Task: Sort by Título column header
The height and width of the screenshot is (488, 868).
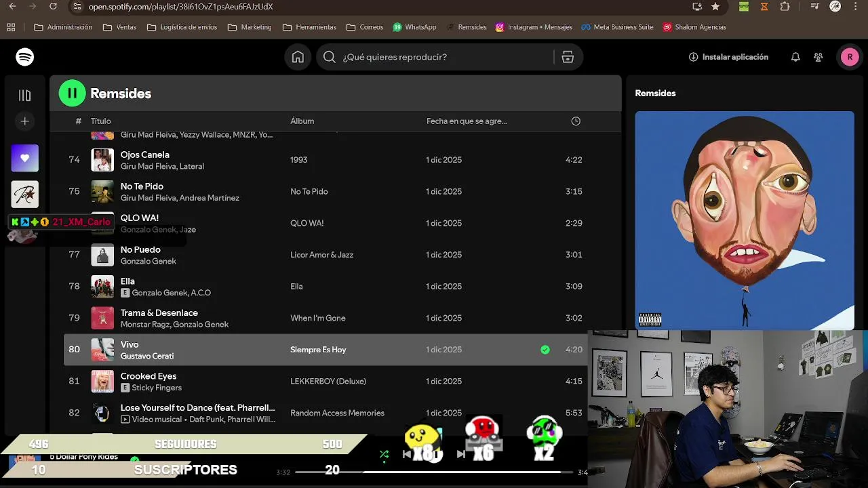Action: [x=101, y=121]
